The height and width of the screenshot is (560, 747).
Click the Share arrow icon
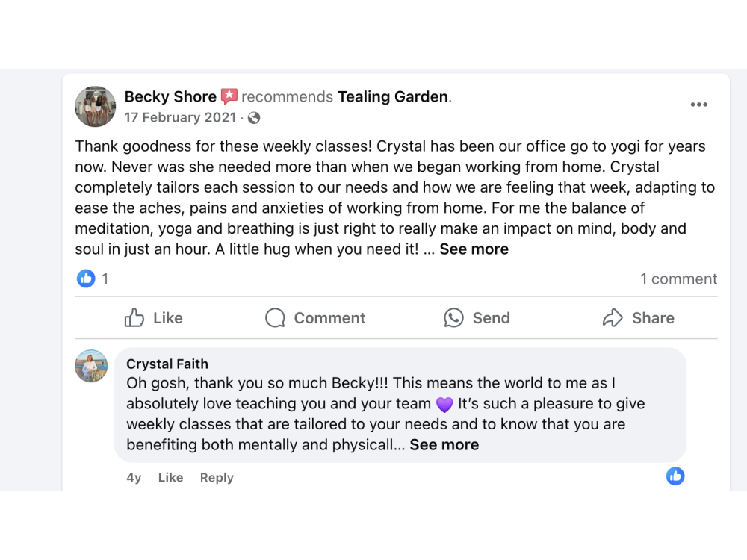pyautogui.click(x=613, y=318)
